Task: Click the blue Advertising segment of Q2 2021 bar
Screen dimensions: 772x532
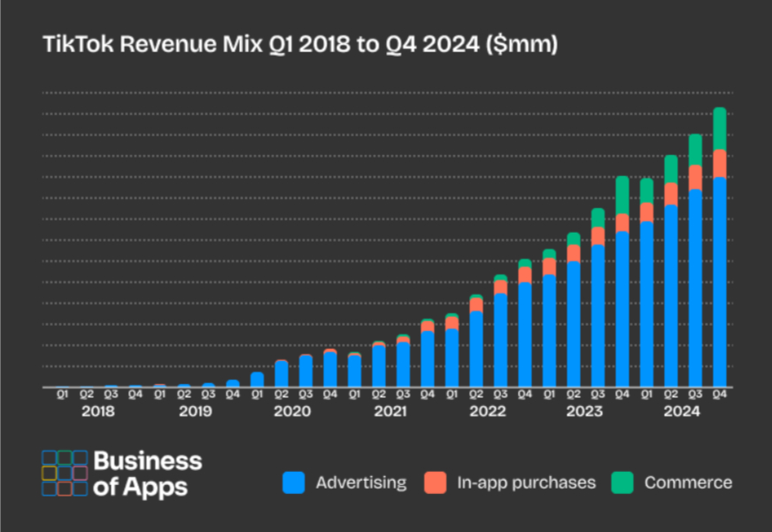Action: click(x=379, y=366)
